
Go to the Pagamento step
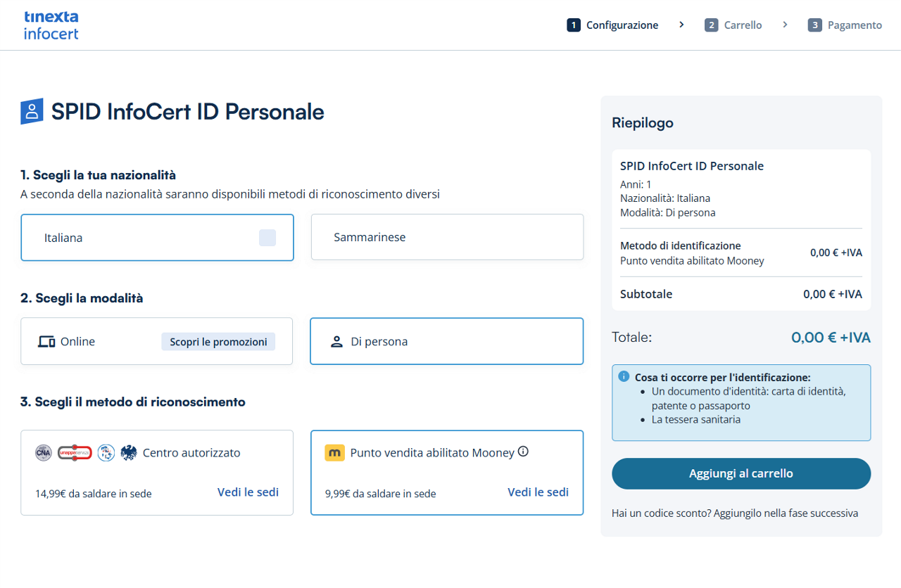845,25
